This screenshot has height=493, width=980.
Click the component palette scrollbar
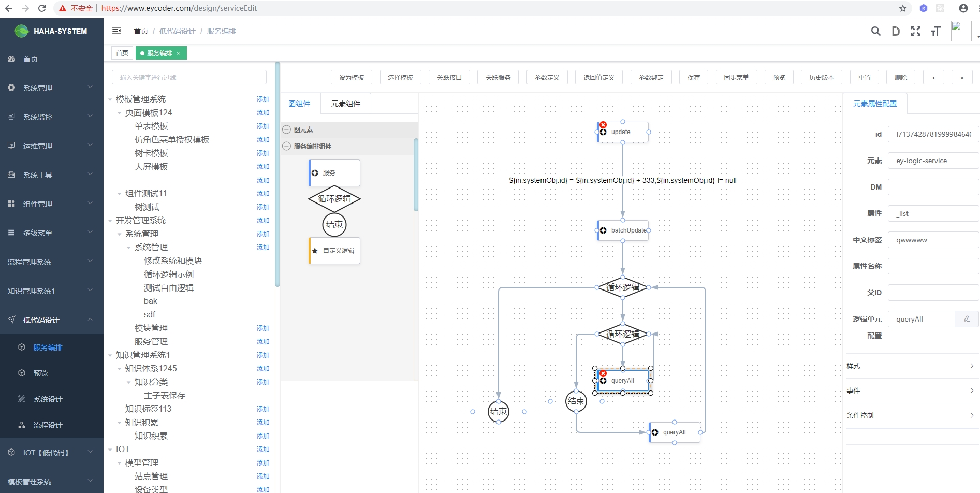[416, 175]
